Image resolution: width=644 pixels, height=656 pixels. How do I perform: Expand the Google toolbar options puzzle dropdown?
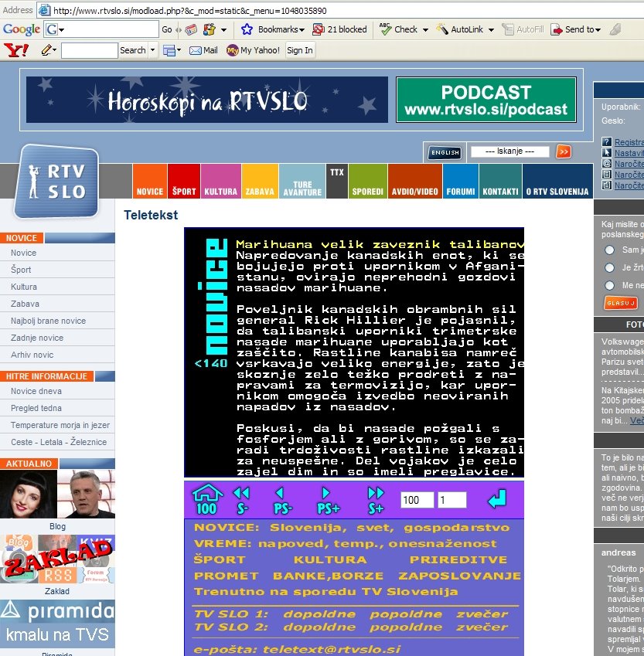[x=223, y=29]
